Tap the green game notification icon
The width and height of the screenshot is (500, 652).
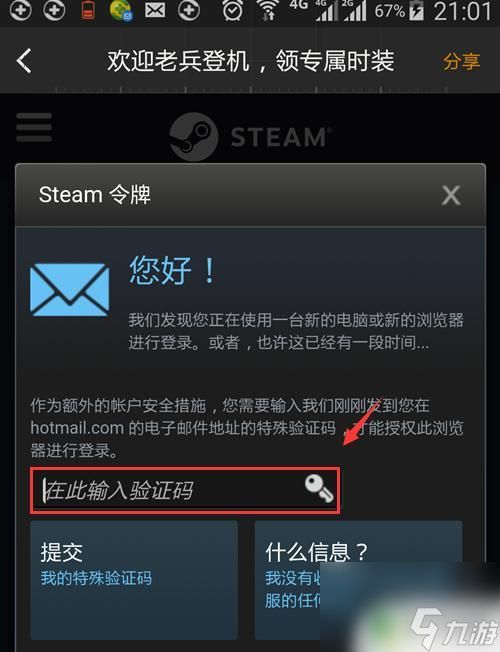(x=121, y=11)
